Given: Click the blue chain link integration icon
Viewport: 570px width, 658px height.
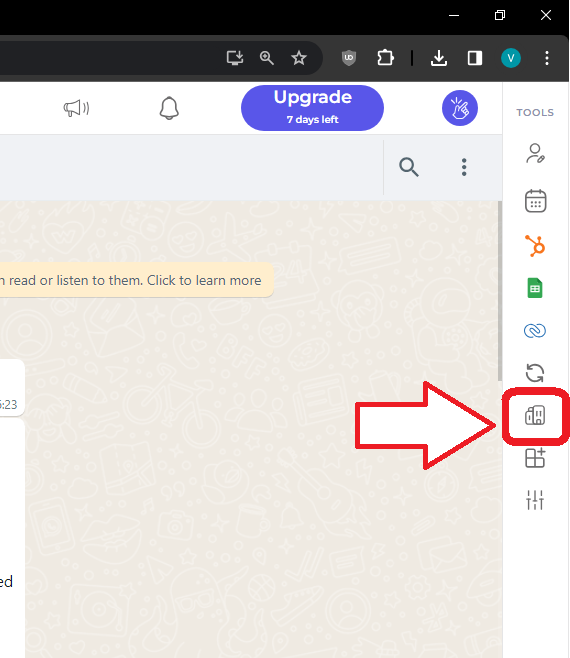Looking at the screenshot, I should pos(535,331).
